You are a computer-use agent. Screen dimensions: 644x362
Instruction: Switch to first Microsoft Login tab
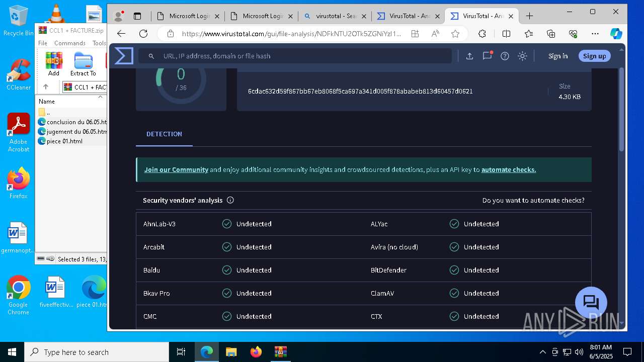coord(187,16)
